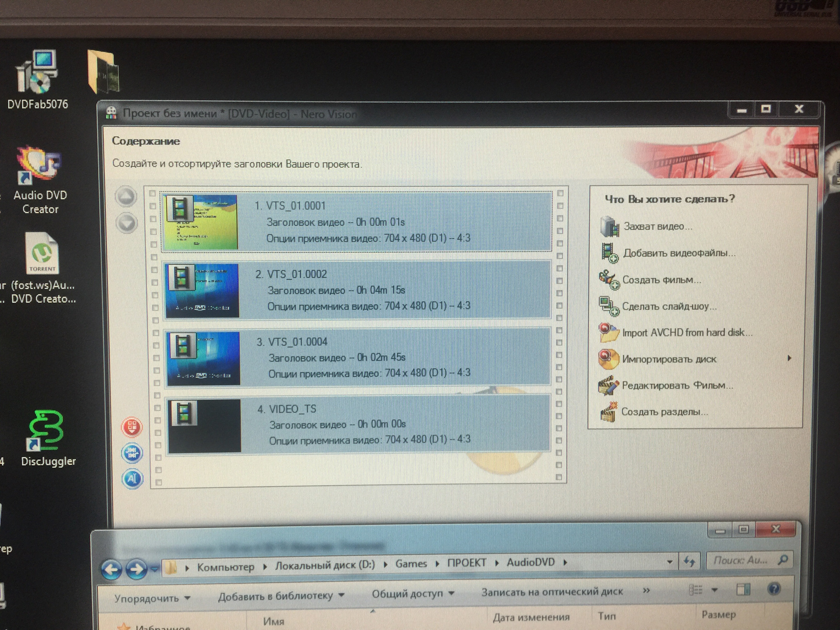840x630 pixels.
Task: Click the Захват видео... link
Action: coord(658,226)
